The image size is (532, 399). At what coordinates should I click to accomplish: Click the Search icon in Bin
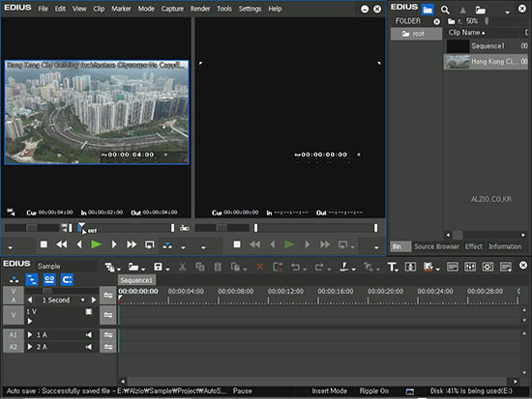click(445, 10)
